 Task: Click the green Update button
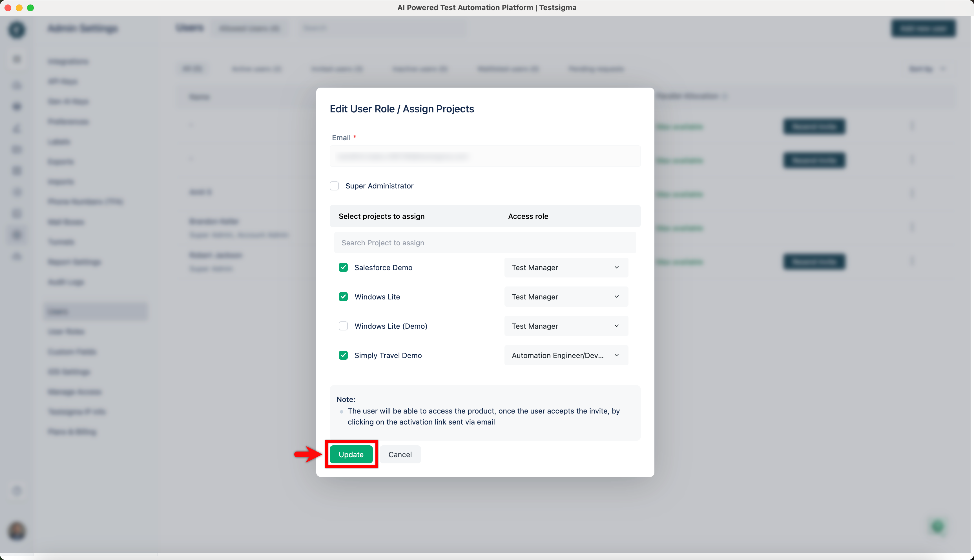coord(351,454)
